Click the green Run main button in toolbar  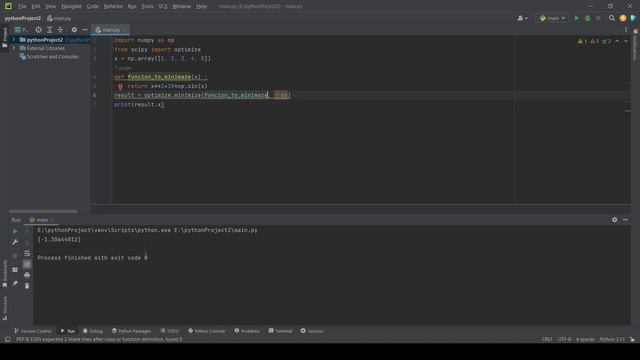(x=576, y=18)
